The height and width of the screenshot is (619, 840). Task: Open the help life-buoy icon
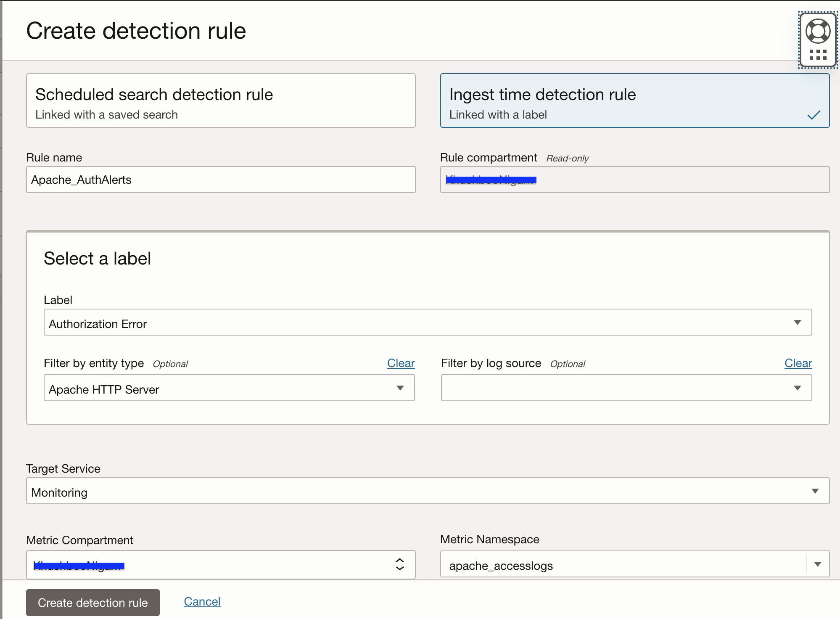817,30
